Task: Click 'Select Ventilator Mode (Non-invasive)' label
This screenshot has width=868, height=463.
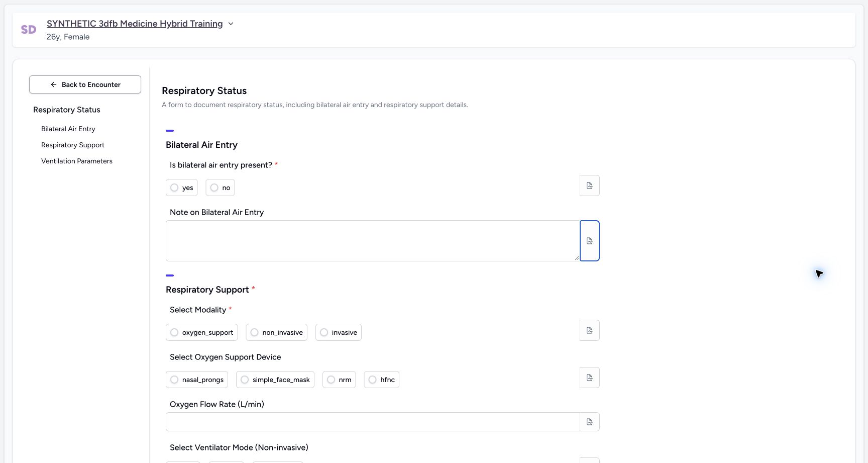Action: 239,447
